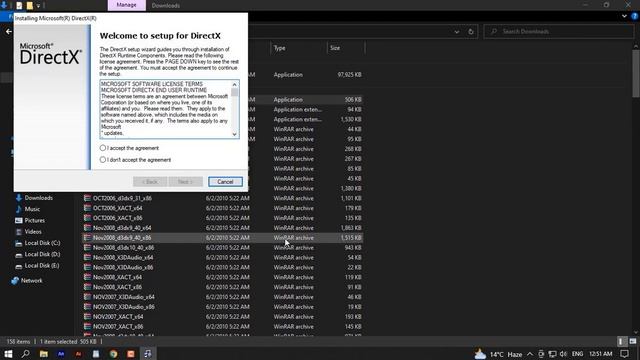
Task: Expand the Explorer ribbon with the chevron
Action: point(624,16)
